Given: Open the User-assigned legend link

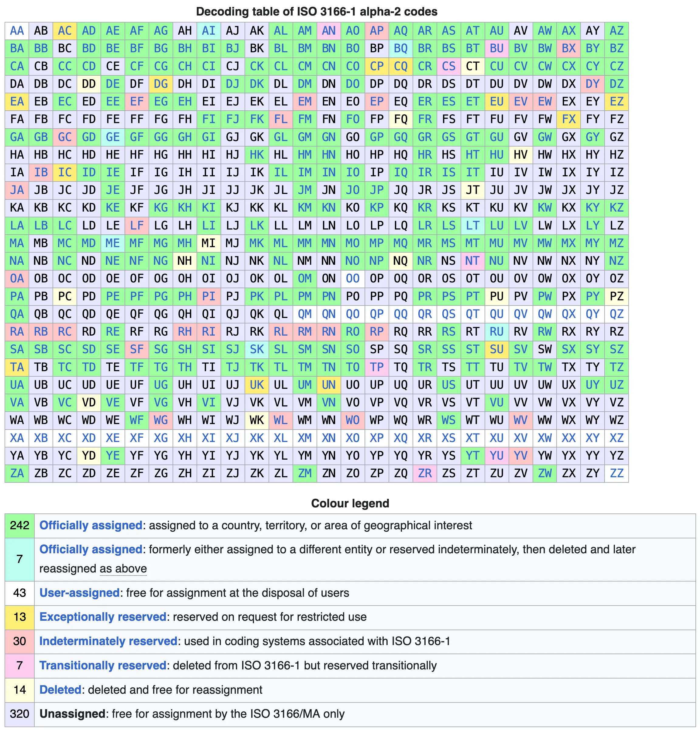Looking at the screenshot, I should click(x=79, y=593).
